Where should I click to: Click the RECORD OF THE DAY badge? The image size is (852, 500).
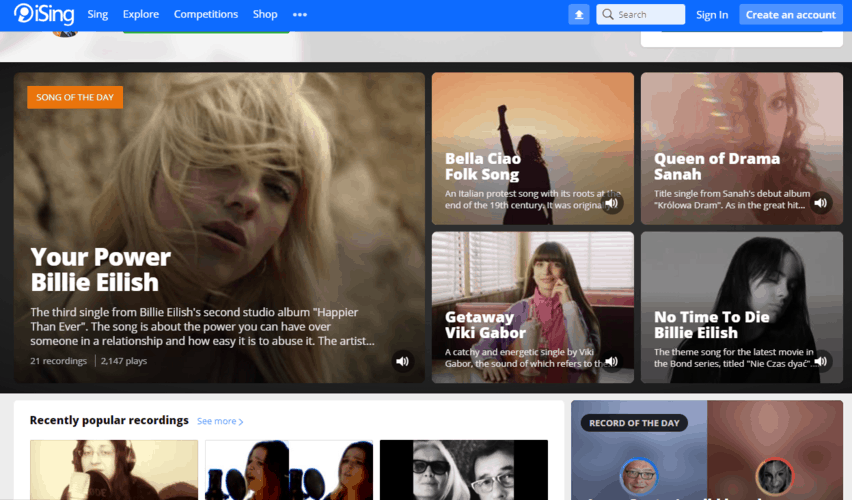[x=634, y=423]
